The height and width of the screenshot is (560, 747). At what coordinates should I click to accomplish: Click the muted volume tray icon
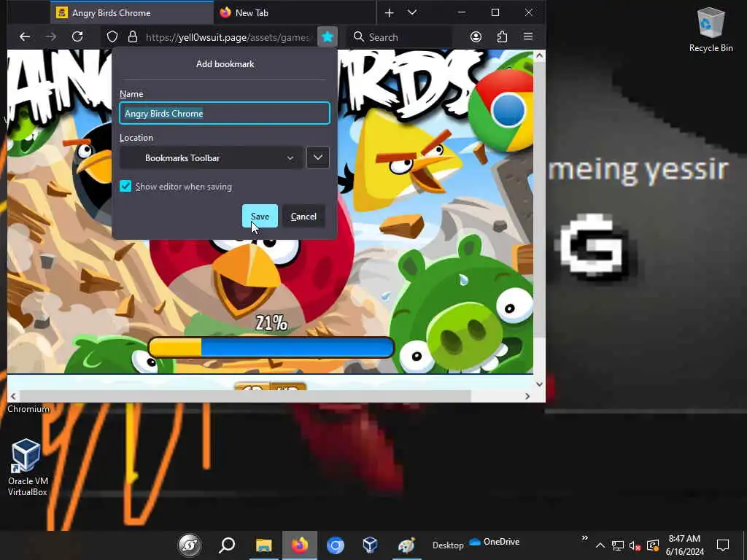coord(635,545)
